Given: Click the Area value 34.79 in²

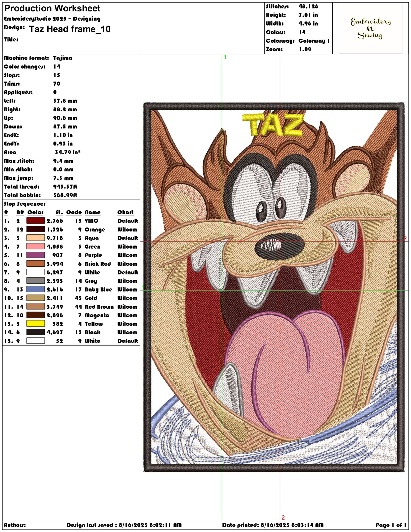Looking at the screenshot, I should click(x=68, y=152).
